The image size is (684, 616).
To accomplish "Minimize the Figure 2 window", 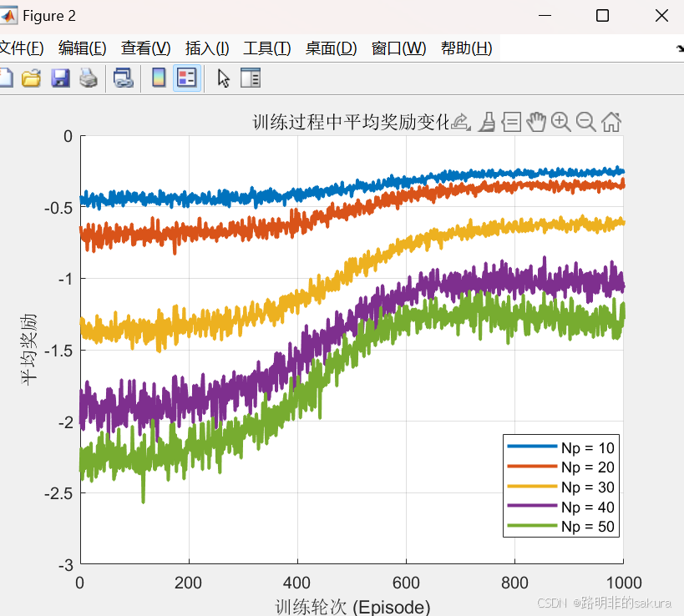I will click(545, 16).
